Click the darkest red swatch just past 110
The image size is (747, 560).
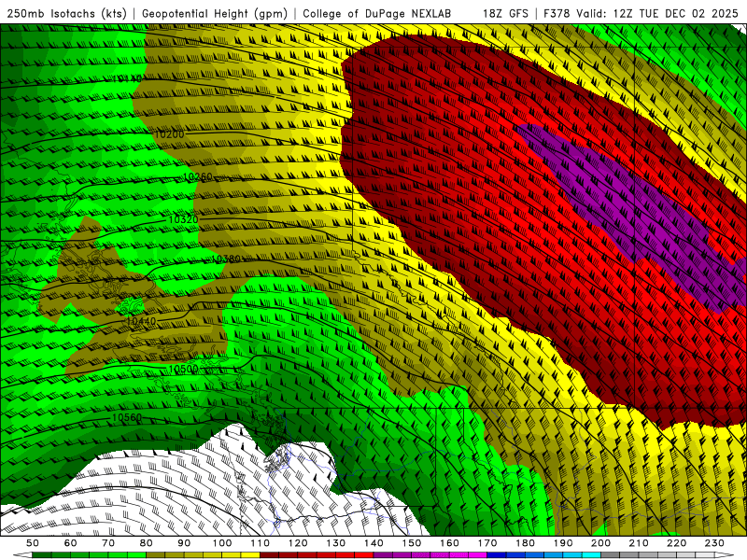tap(270, 555)
